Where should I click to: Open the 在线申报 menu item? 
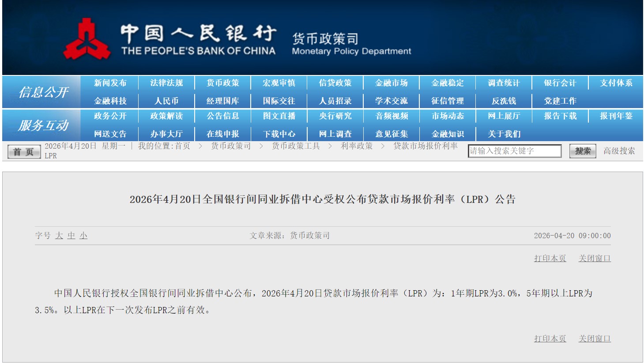[x=222, y=134]
